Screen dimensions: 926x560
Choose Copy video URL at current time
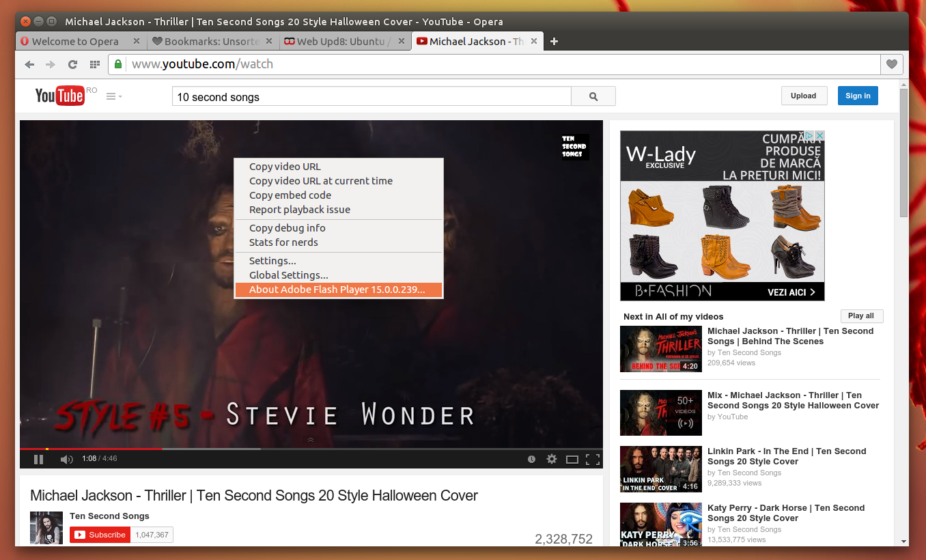[x=339, y=181]
